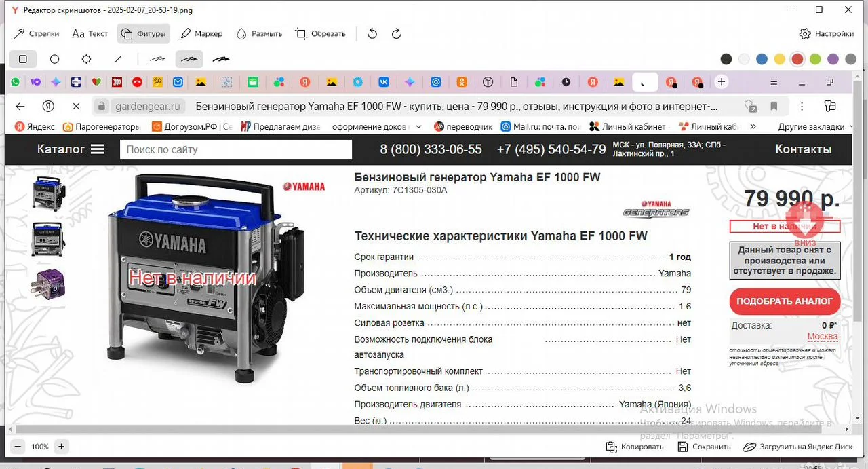Zoom out with the minus button
The image size is (868, 469).
click(18, 447)
